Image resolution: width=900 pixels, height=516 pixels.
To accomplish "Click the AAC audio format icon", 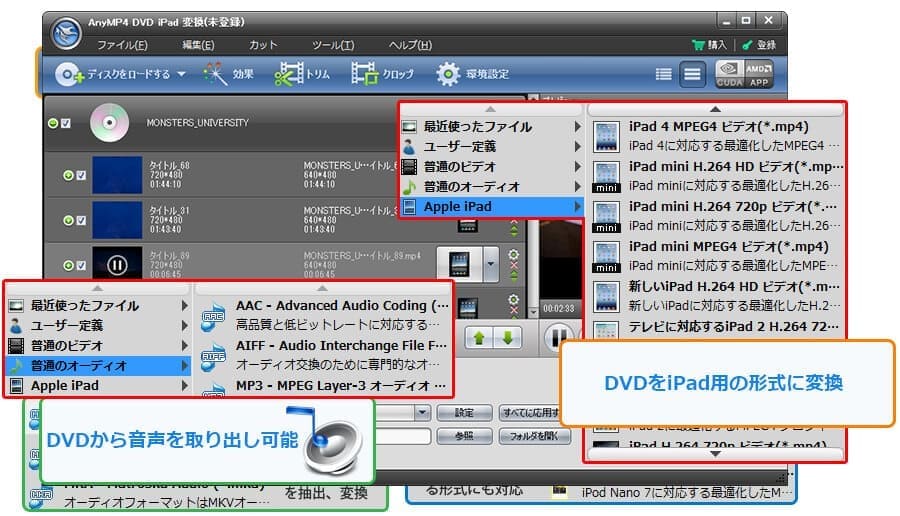I will click(x=213, y=316).
